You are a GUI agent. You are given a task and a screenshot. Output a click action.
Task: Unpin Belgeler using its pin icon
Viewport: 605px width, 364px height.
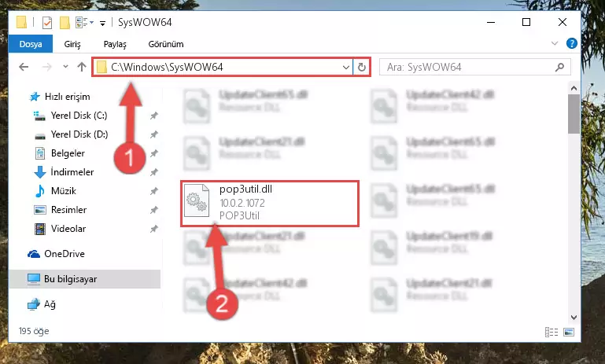pyautogui.click(x=154, y=153)
